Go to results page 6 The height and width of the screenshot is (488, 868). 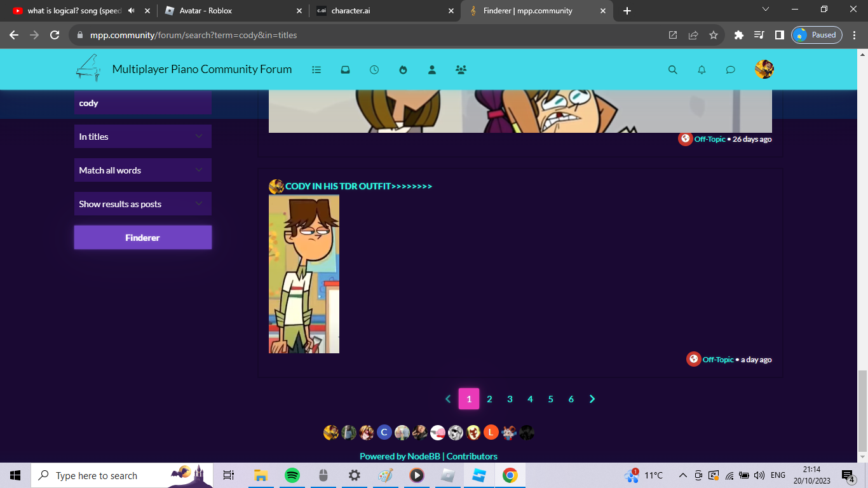(x=571, y=399)
